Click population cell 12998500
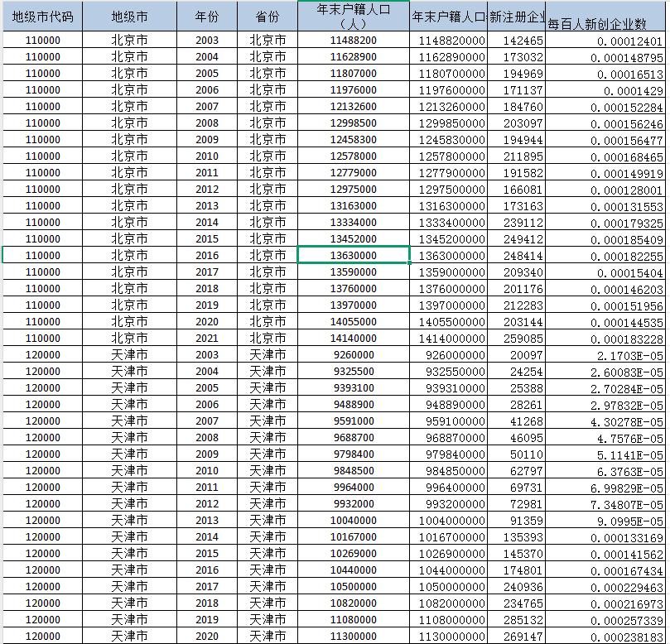This screenshot has height=644, width=670. pyautogui.click(x=354, y=123)
